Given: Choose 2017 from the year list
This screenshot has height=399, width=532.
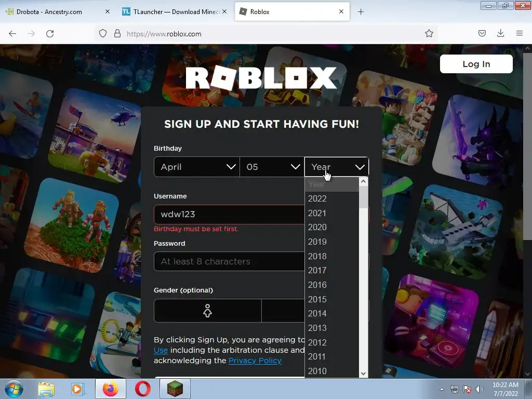Looking at the screenshot, I should click(331, 270).
